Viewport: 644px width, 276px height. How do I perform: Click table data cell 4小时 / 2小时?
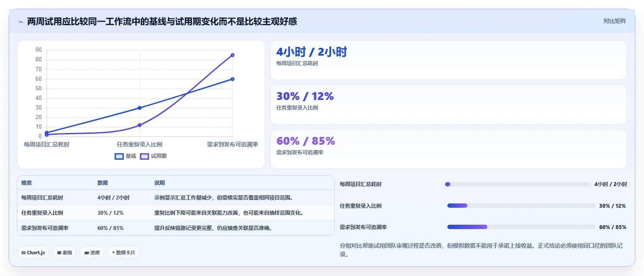(x=114, y=198)
